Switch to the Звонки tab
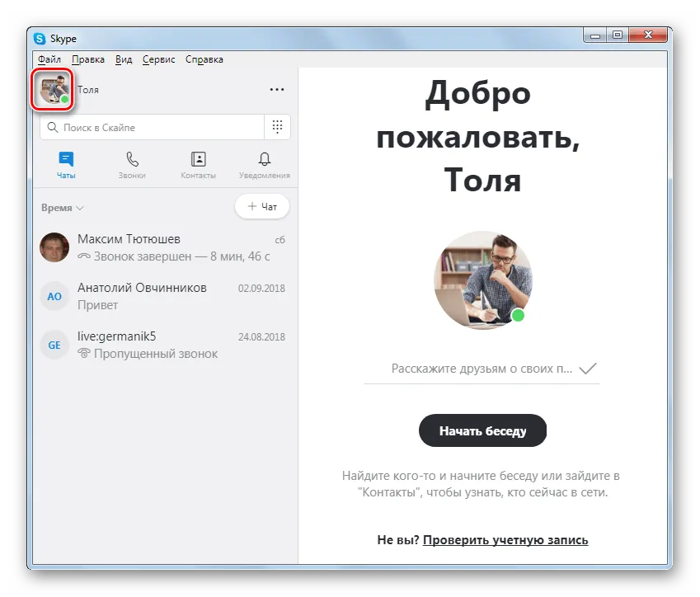700x597 pixels. (132, 165)
